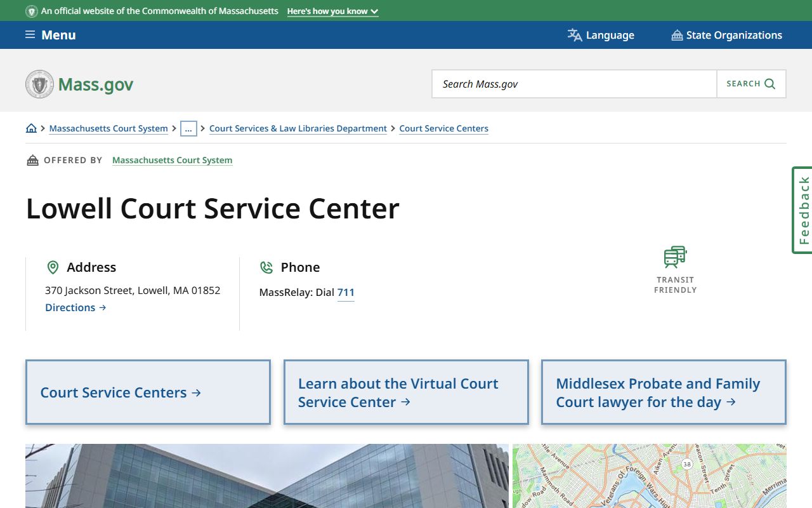Click the Offered By building icon
Screen dimensions: 812x508
click(x=32, y=160)
